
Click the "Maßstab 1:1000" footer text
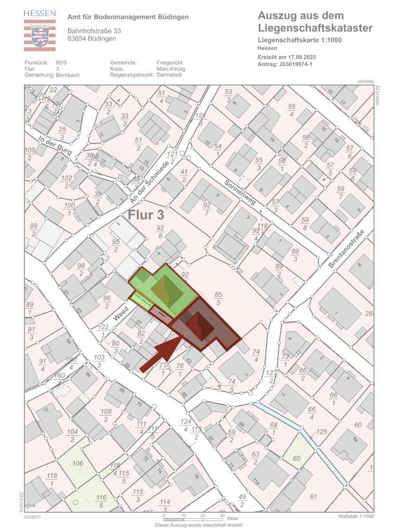pos(356,516)
